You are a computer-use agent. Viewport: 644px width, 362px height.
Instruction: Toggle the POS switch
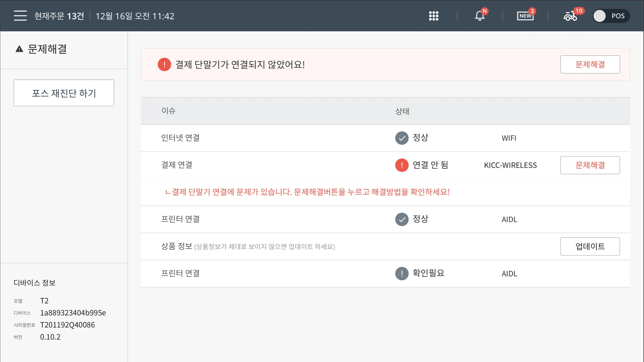(x=611, y=16)
